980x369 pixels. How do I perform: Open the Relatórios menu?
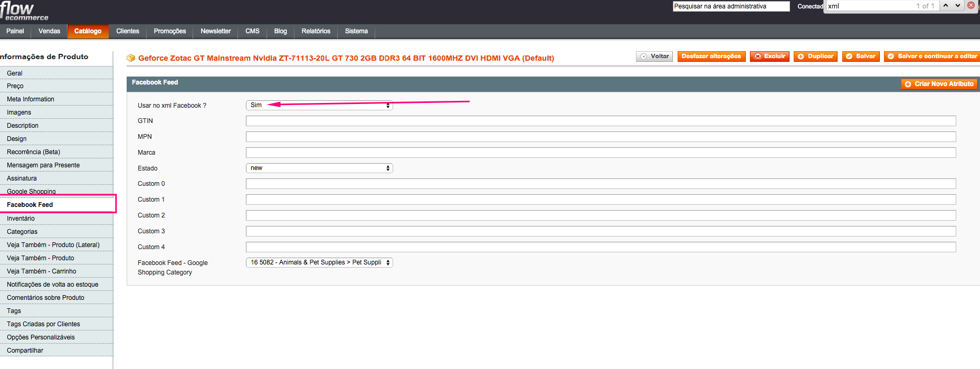coord(316,31)
